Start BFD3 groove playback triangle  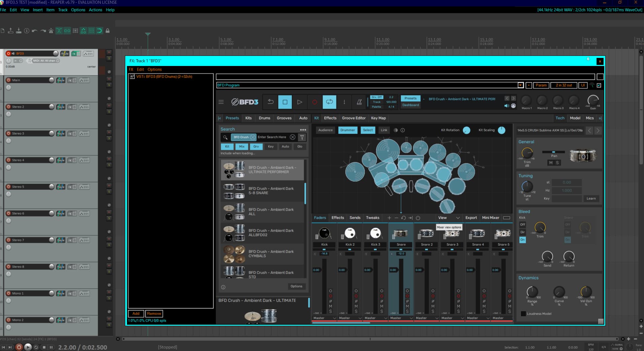coord(300,102)
